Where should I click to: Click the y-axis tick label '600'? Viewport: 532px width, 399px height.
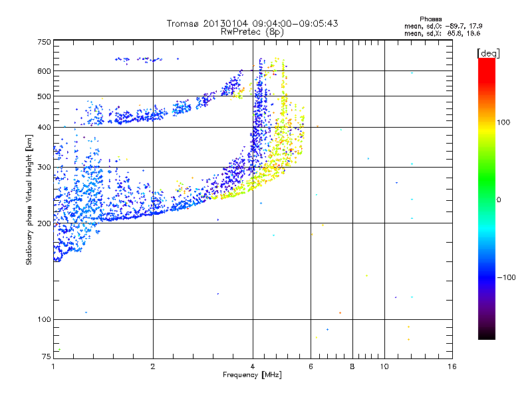point(44,71)
